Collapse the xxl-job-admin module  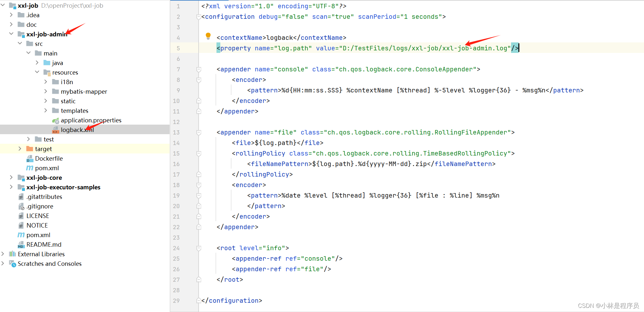tap(11, 34)
